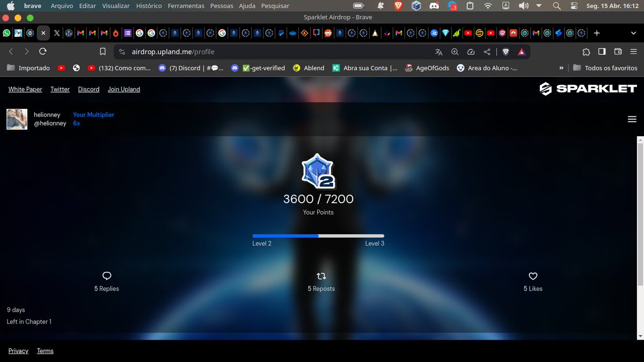Switch to the X (Twitter) tab

(57, 33)
